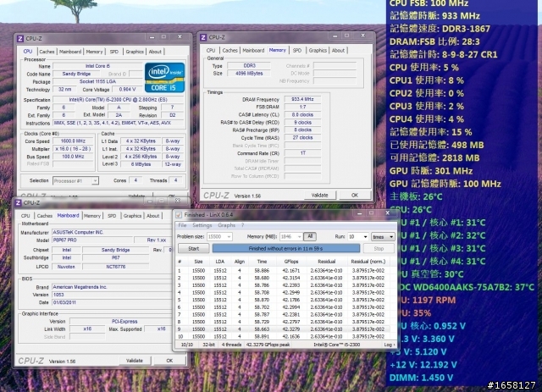542x392 pixels.
Task: Click the Z icon in the CPU-Z Mainboard window title
Action: (x=19, y=203)
